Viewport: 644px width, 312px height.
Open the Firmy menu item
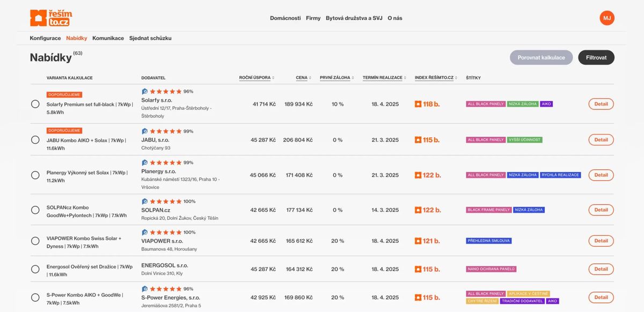[x=313, y=18]
